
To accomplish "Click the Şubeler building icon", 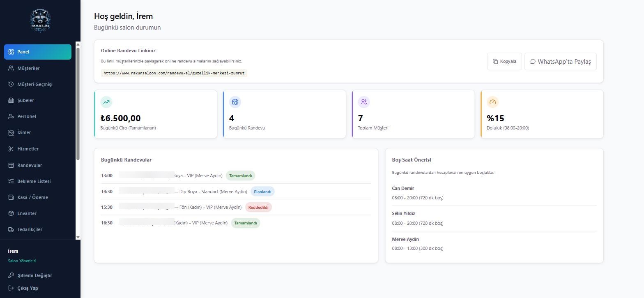I will point(11,100).
